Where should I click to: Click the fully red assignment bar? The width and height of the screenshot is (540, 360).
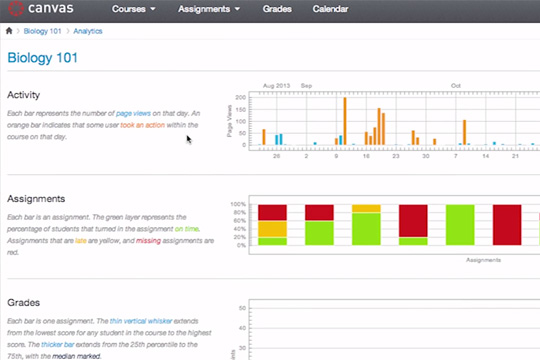[507, 225]
